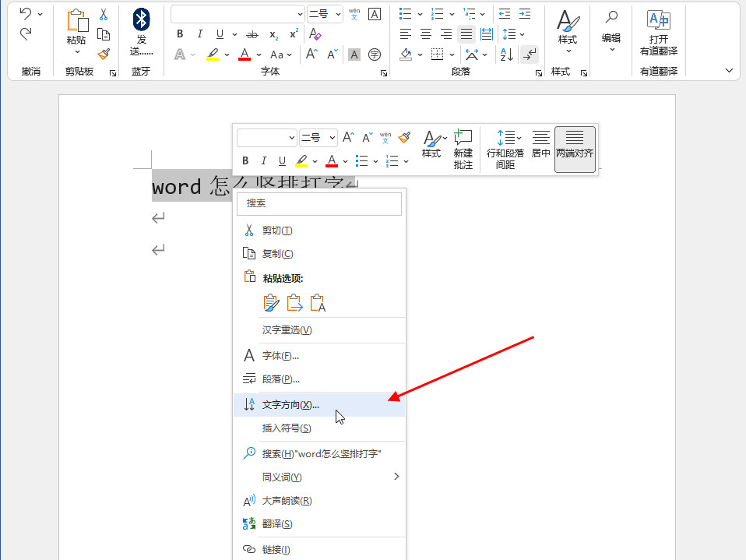The width and height of the screenshot is (746, 560).
Task: Click the bullet list icon in ribbon
Action: pos(406,14)
